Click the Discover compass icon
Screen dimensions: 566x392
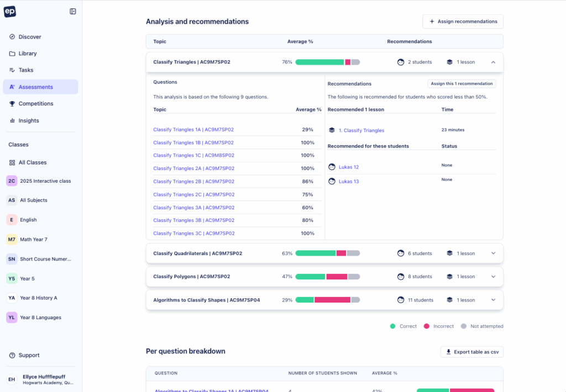click(12, 37)
